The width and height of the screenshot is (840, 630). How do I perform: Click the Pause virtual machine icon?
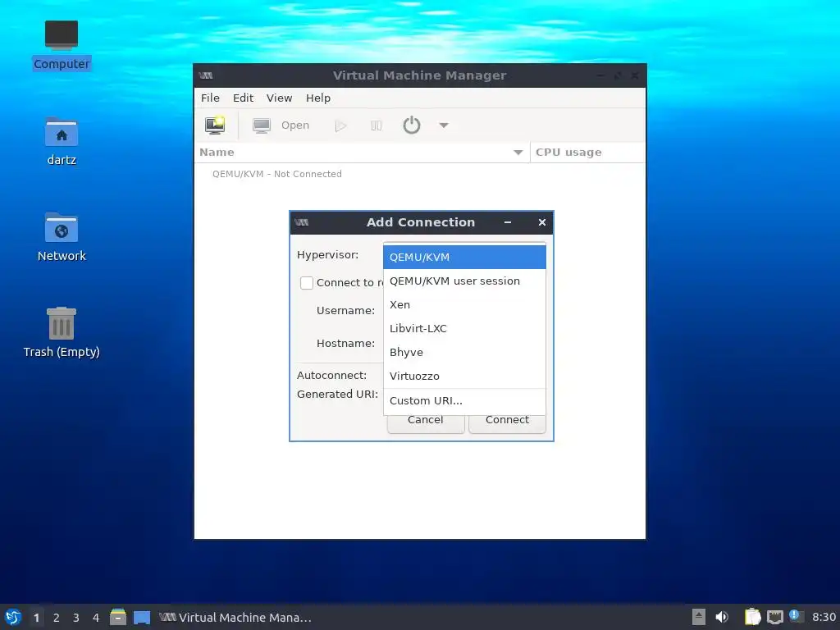(376, 126)
